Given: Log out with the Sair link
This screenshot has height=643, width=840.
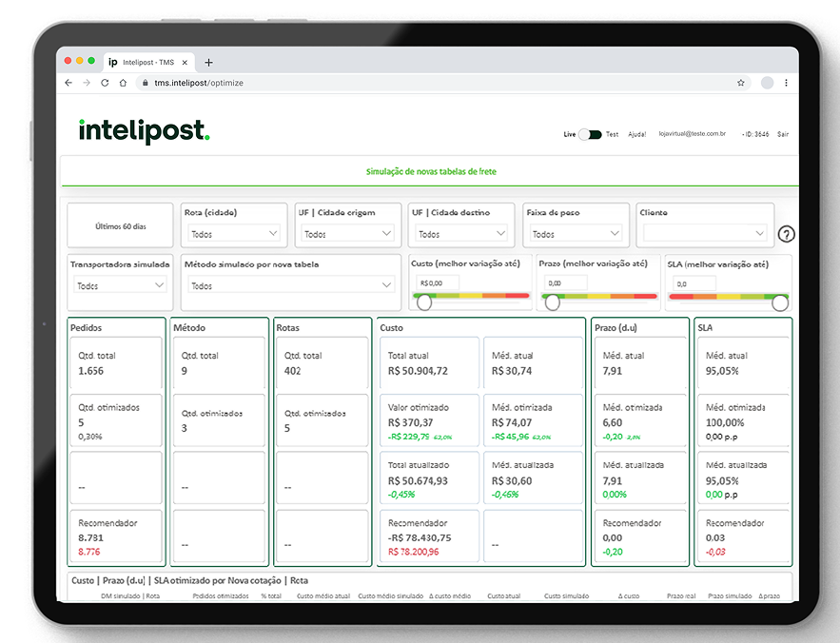Looking at the screenshot, I should (x=783, y=134).
